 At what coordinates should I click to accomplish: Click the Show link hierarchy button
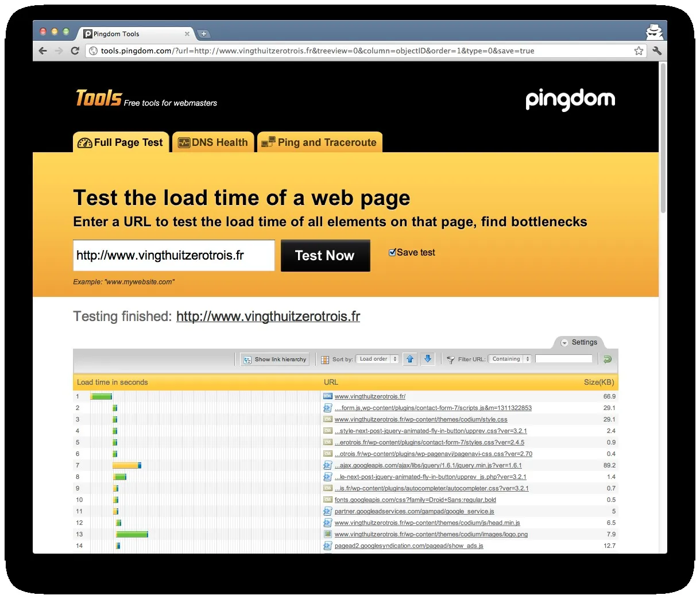click(275, 360)
